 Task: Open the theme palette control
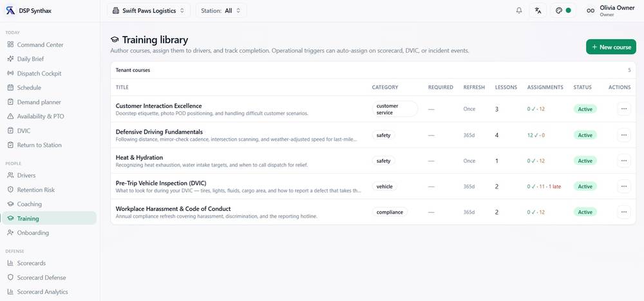[563, 11]
